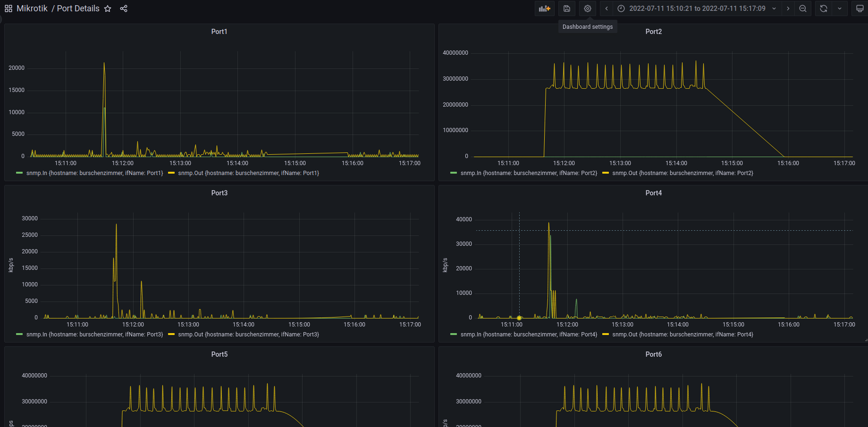Open the Port5 panel title menu
The image size is (868, 427).
tap(219, 354)
